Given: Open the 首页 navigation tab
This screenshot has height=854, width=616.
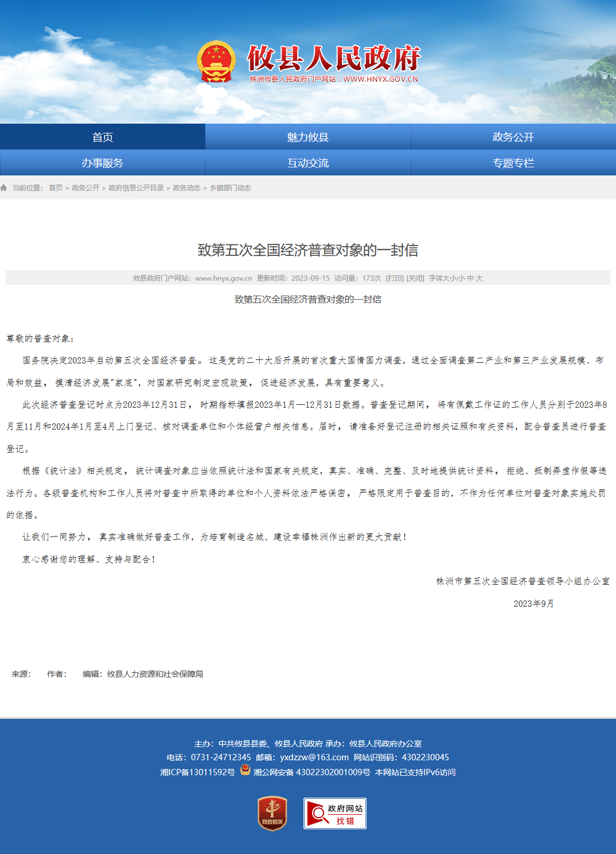Looking at the screenshot, I should click(x=102, y=137).
